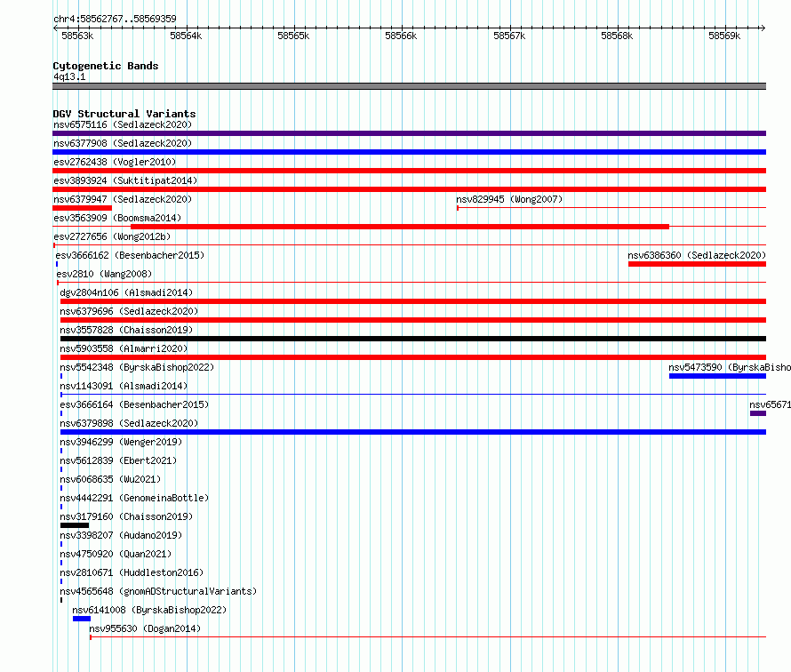
Task: Select nsv955630 (Dogan2014) label
Action: [145, 628]
